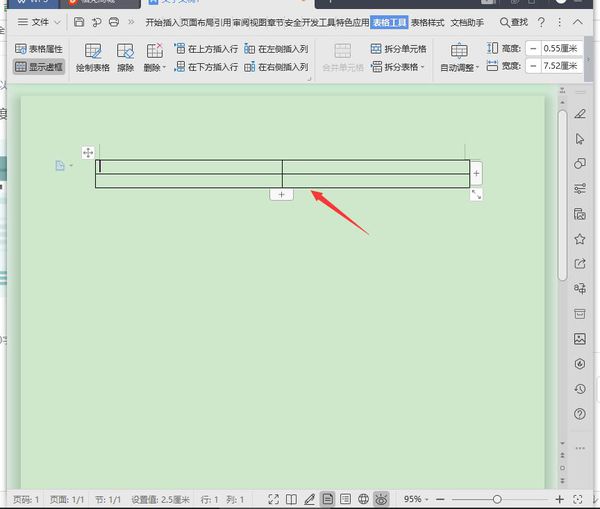Select the pen icon in right sidebar

coord(580,114)
